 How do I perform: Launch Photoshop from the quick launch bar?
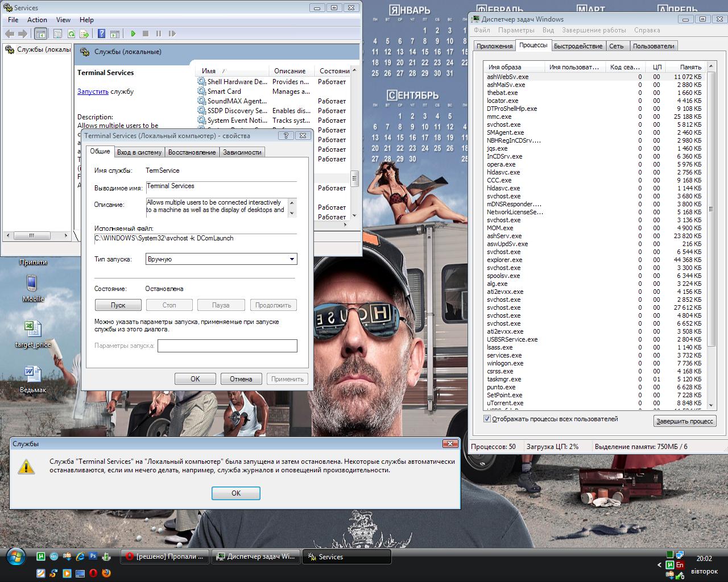93,556
